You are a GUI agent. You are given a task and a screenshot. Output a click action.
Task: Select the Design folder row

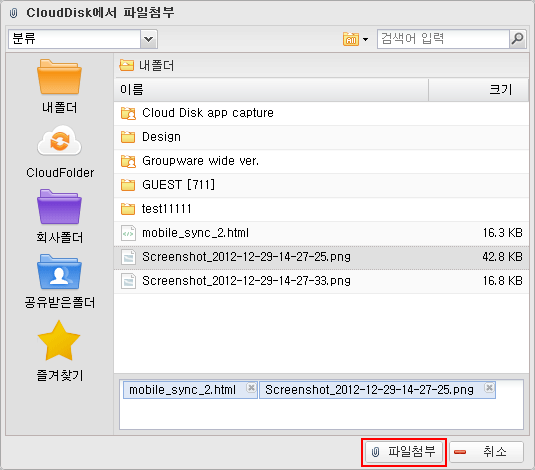321,137
